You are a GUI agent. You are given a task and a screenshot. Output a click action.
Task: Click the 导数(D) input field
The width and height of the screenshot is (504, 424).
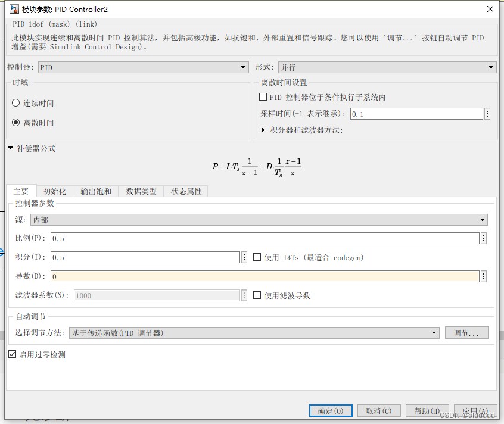pyautogui.click(x=265, y=276)
